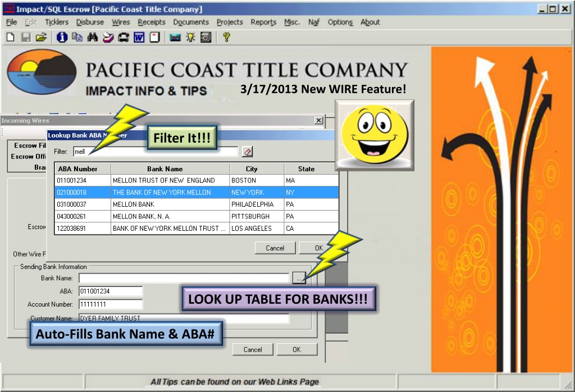Open the Ticklers menu
This screenshot has height=392, width=575.
pos(57,22)
